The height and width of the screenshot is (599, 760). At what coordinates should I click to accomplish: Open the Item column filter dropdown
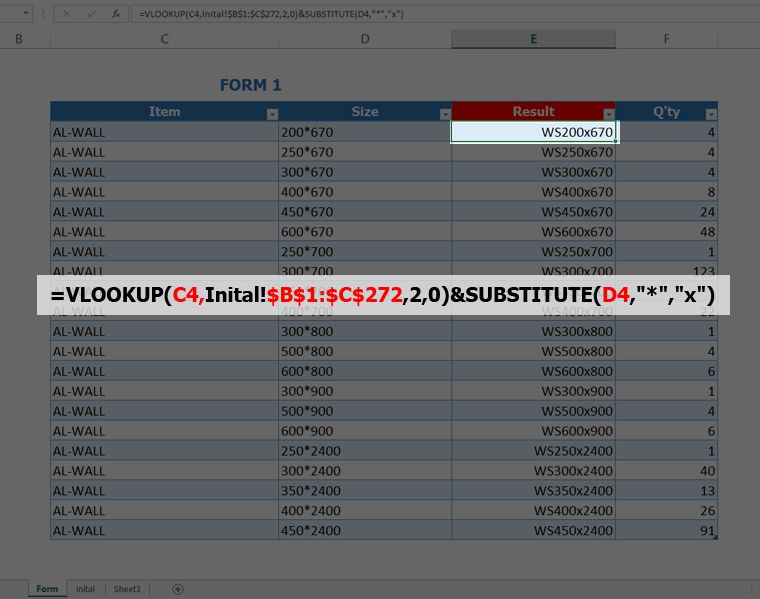tap(272, 114)
